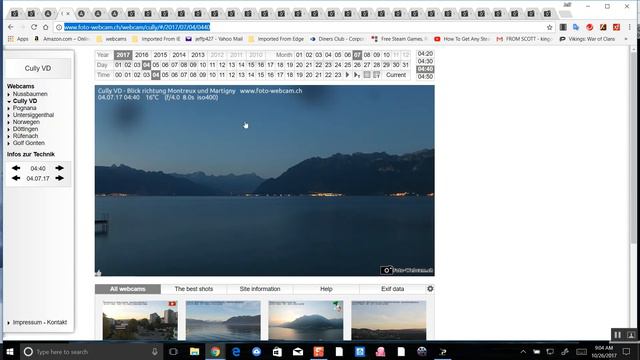Select year 2016 in the Year row

pos(142,55)
